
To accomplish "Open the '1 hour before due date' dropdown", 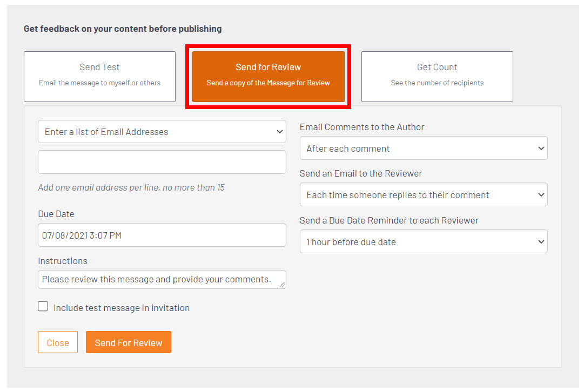I will click(x=424, y=242).
